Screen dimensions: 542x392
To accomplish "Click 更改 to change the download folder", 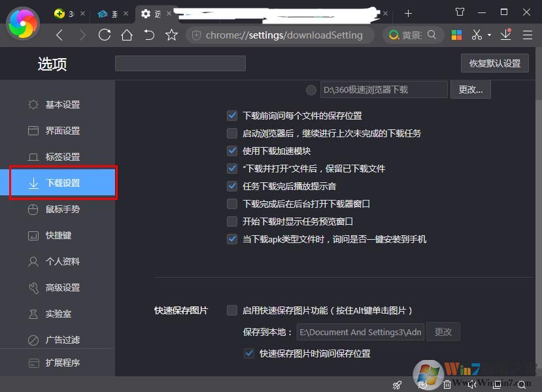I will pos(470,90).
